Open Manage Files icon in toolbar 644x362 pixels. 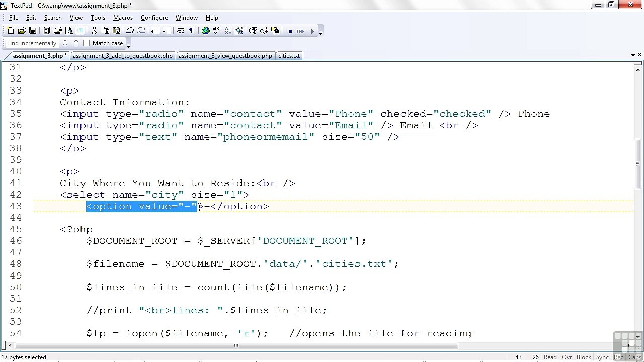[x=46, y=31]
